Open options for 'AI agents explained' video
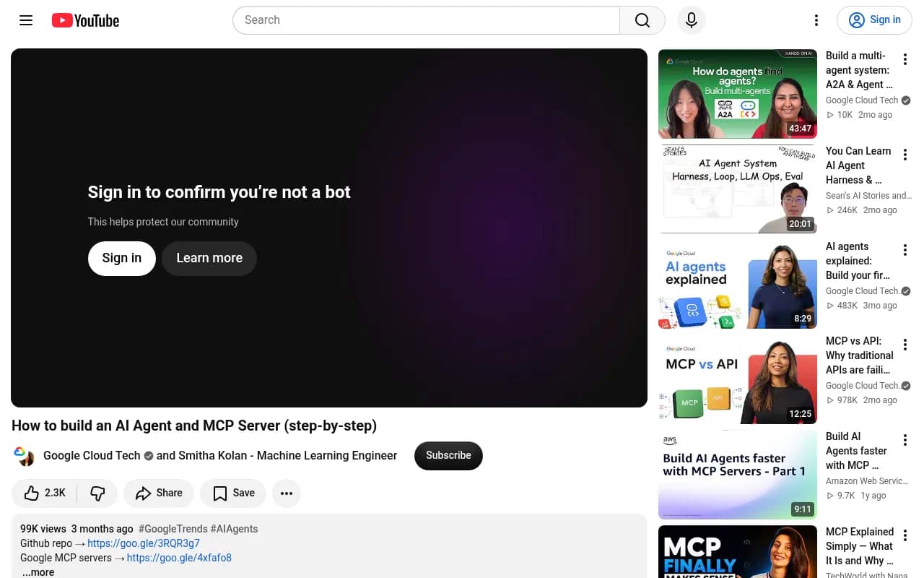Screen dimensions: 924x578 (x=905, y=250)
